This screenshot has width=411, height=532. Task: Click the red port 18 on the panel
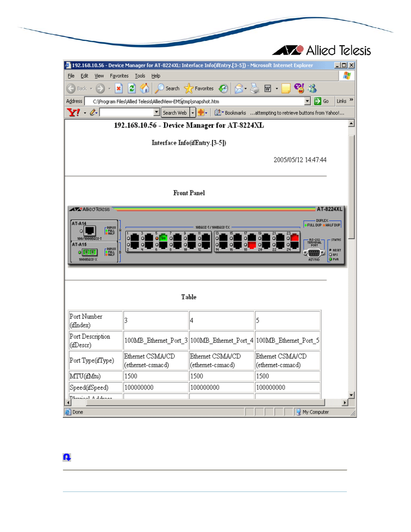point(252,246)
